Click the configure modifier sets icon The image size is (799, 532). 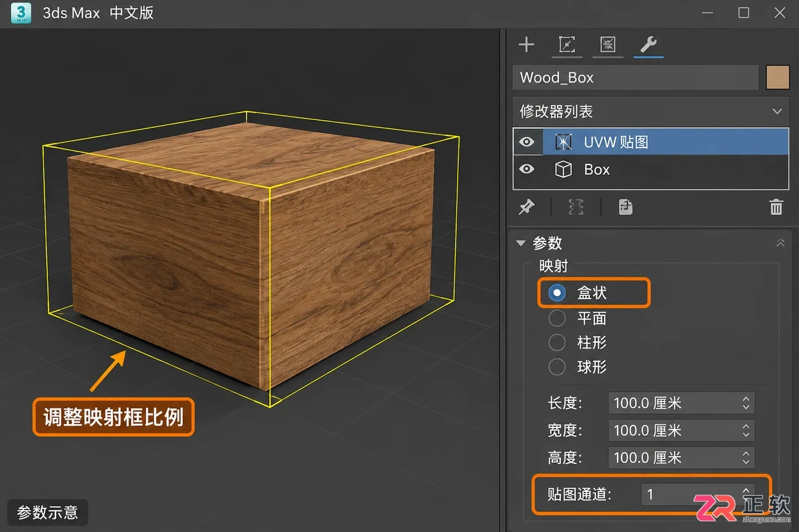tap(625, 207)
